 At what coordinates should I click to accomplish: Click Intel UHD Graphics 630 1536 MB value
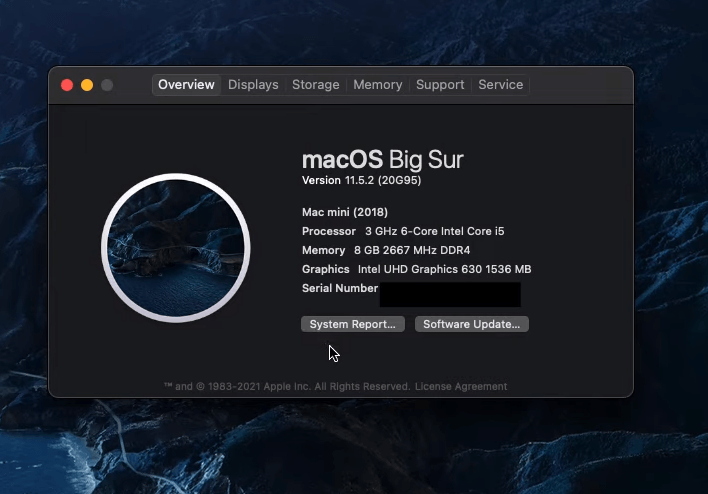coord(444,269)
